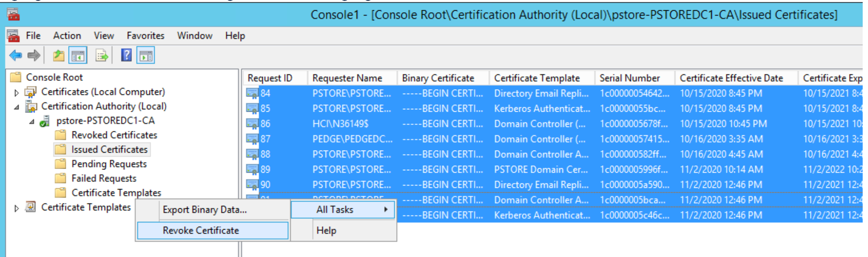Toggle Show/Hide Console Tree toolbar icon
This screenshot has width=868, height=257.
(x=78, y=56)
